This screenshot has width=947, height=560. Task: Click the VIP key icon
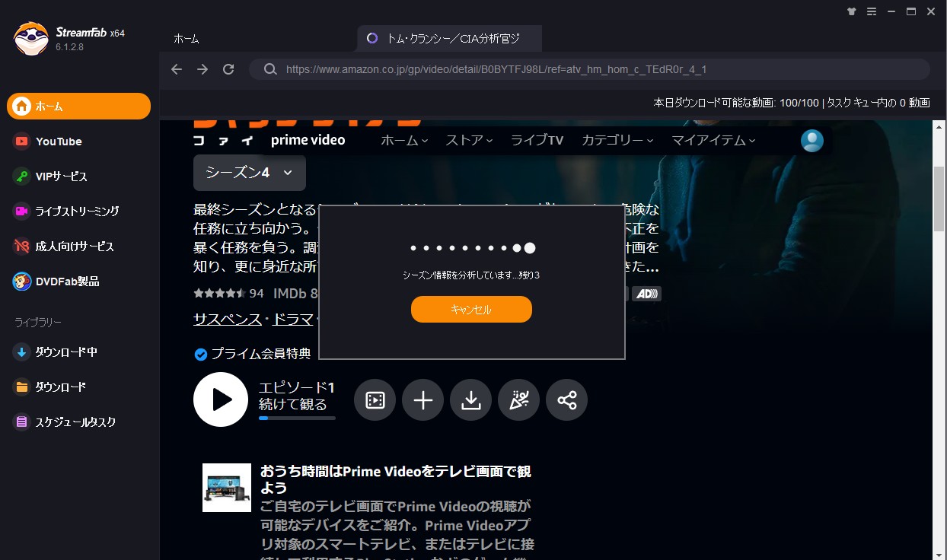click(x=21, y=177)
